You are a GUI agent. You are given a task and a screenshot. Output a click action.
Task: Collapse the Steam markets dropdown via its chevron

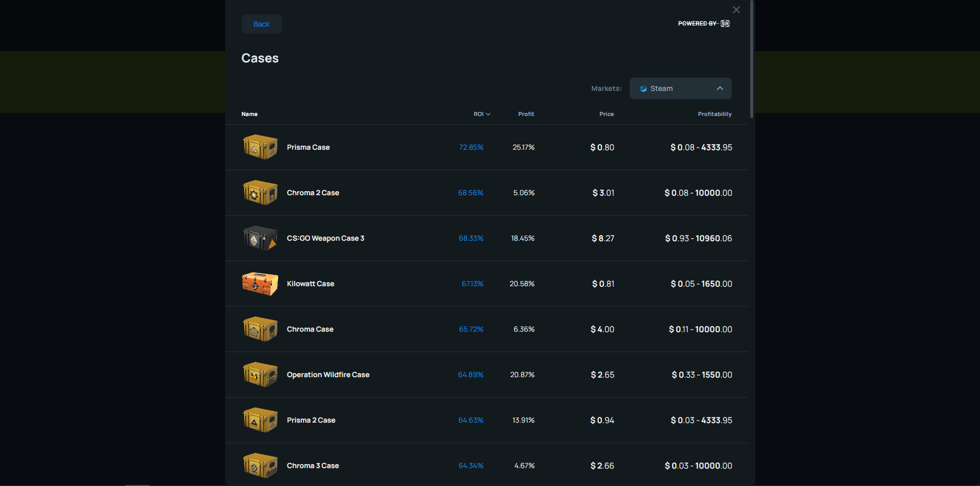[x=720, y=88]
